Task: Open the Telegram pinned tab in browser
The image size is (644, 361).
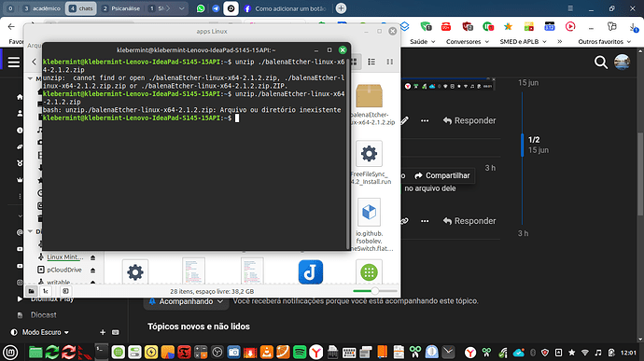Action: (x=216, y=8)
